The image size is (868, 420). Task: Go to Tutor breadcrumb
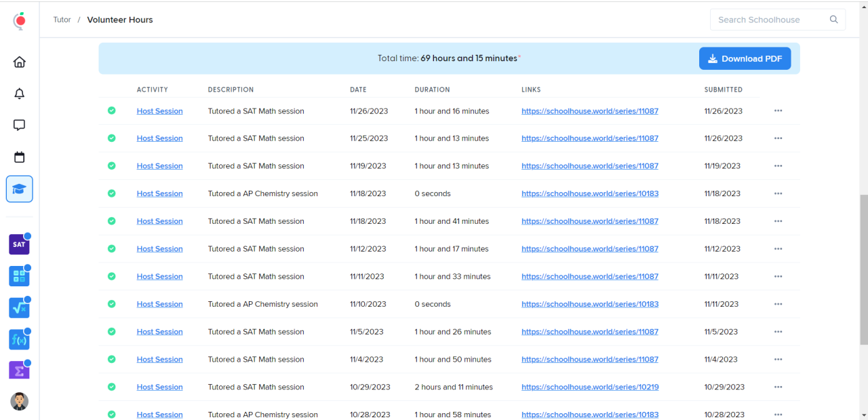62,20
